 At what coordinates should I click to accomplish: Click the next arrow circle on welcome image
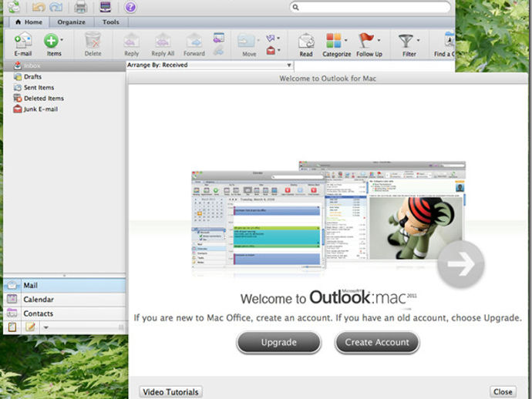pyautogui.click(x=461, y=264)
